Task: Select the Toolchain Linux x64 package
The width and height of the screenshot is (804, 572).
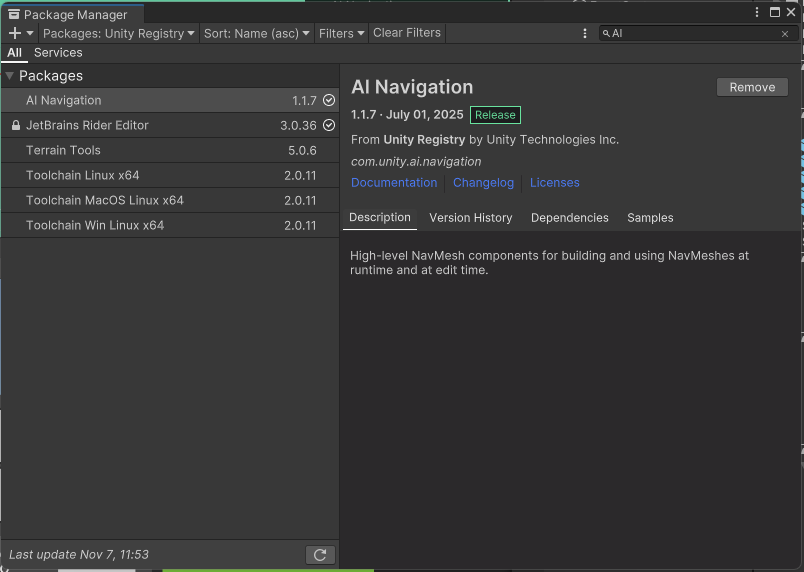Action: pos(170,175)
